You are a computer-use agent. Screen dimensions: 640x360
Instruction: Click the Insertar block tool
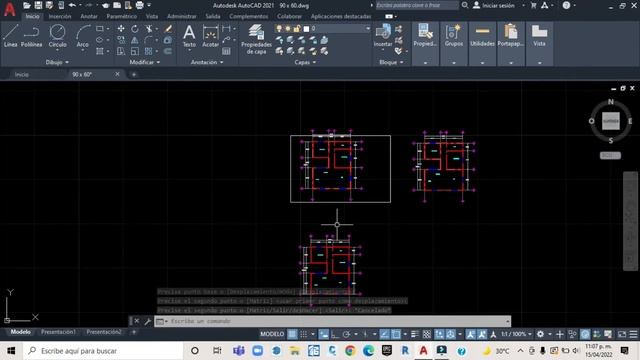pyautogui.click(x=383, y=36)
